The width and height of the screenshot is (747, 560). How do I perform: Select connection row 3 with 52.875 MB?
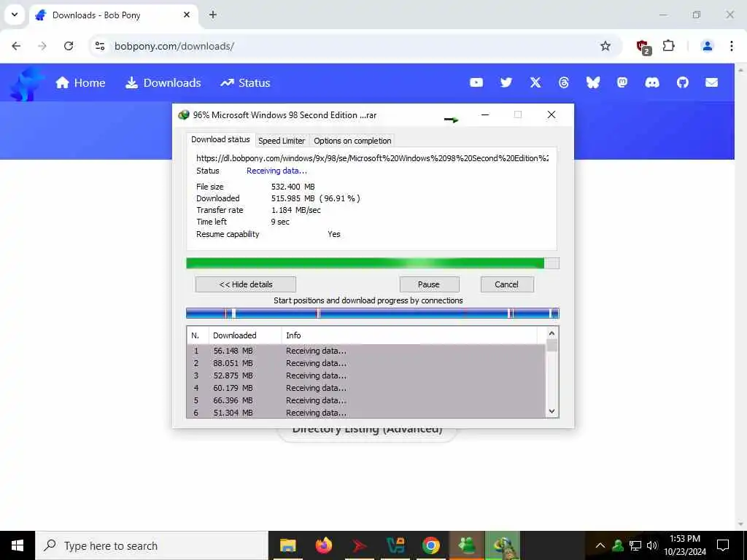pos(366,376)
